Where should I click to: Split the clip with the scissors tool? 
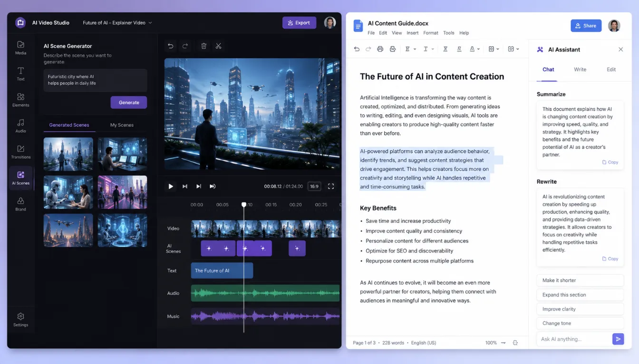(218, 46)
